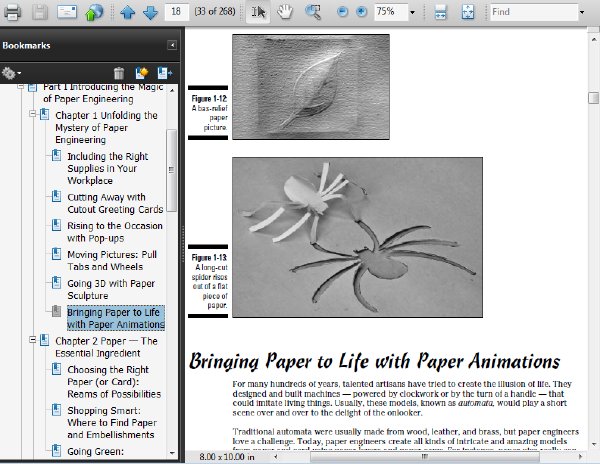This screenshot has height=464, width=600.
Task: Click the page number input field
Action: [176, 12]
